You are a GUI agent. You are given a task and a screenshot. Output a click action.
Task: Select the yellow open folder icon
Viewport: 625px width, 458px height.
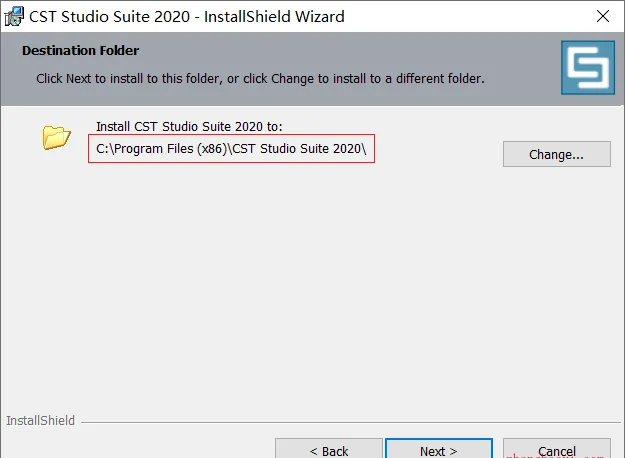[56, 138]
